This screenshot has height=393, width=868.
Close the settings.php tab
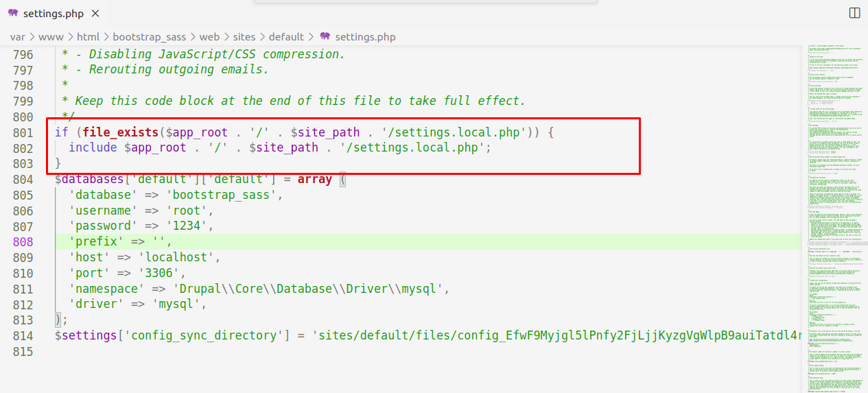(x=94, y=13)
